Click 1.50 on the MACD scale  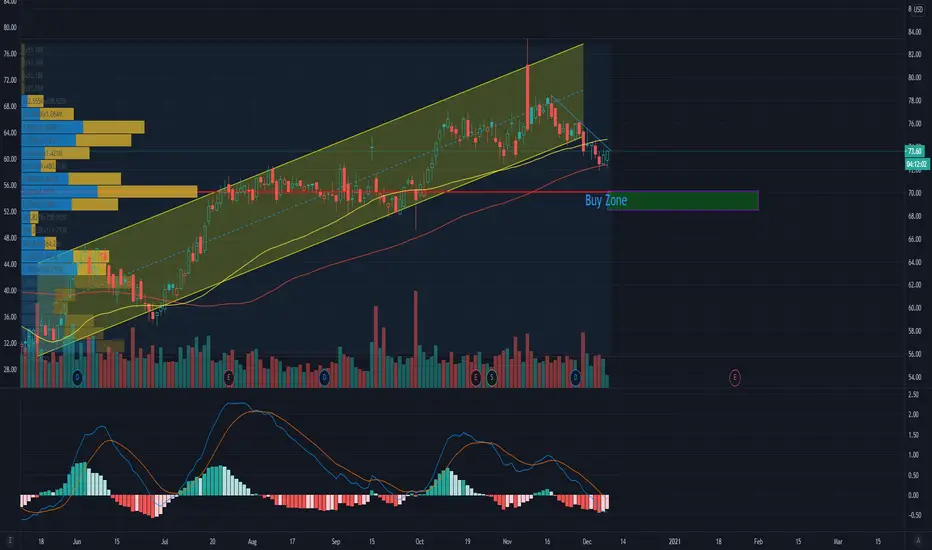pos(913,435)
